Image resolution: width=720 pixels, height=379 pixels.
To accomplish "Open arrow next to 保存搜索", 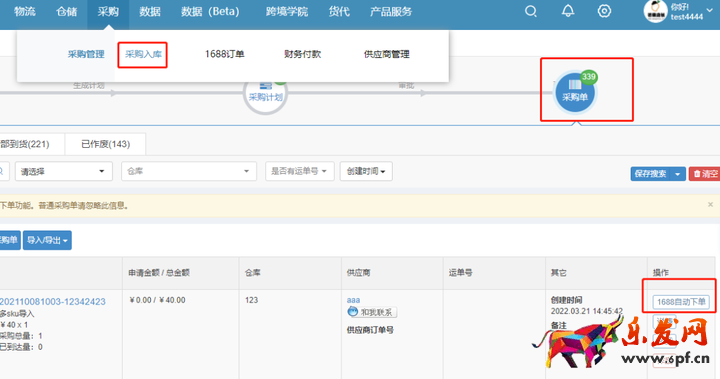I will 678,174.
